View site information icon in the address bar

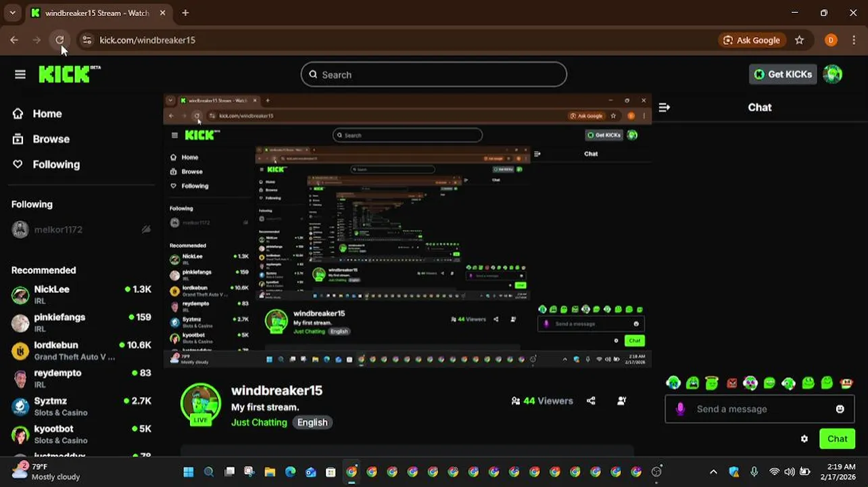click(x=87, y=40)
